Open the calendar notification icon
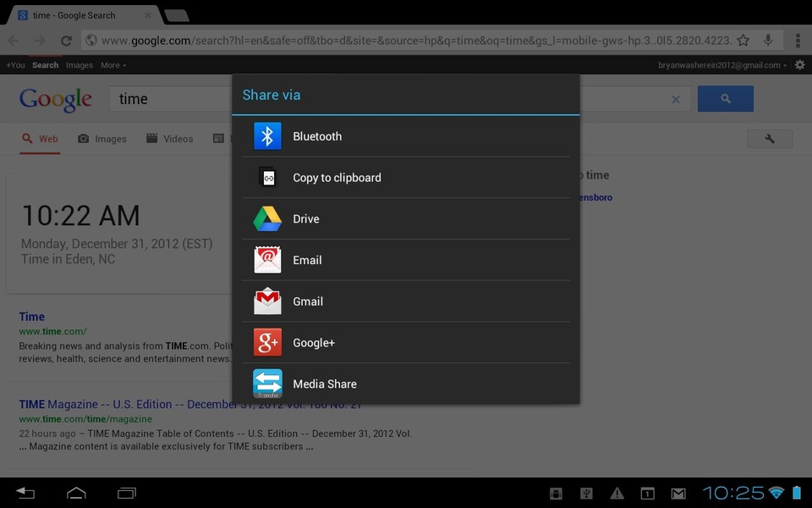The image size is (812, 508). (x=647, y=494)
